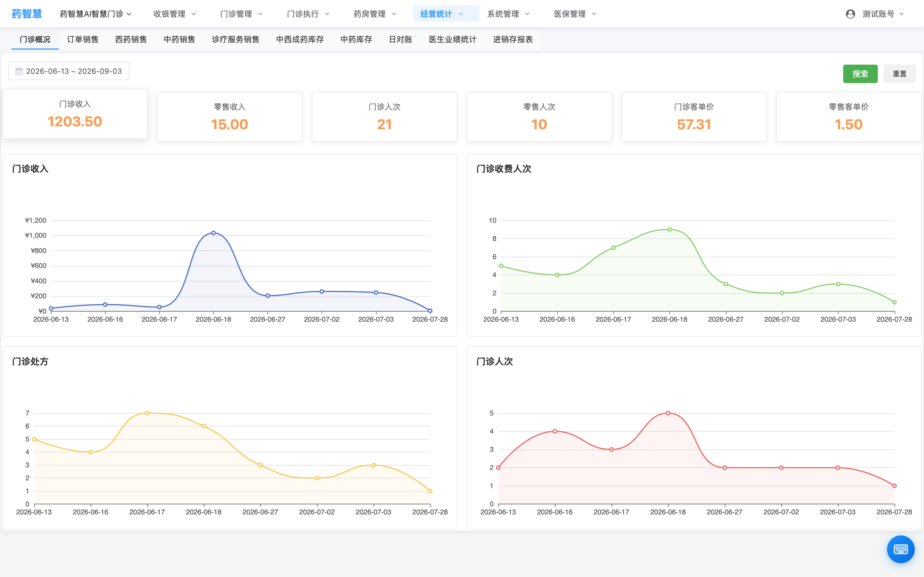Viewport: 924px width, 577px height.
Task: Open the 医生业绩统计 tab
Action: pos(452,39)
